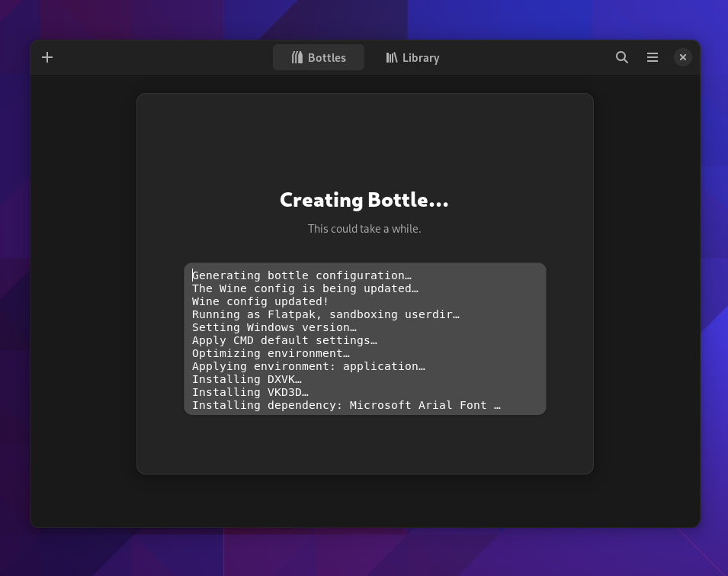Create a new bottle using the plus icon
The width and height of the screenshot is (728, 576).
click(47, 56)
